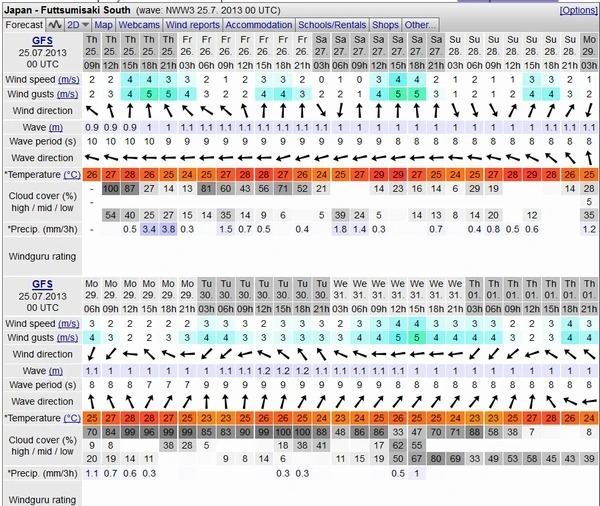The width and height of the screenshot is (600, 506).
Task: Open the Shops tab
Action: coord(385,24)
